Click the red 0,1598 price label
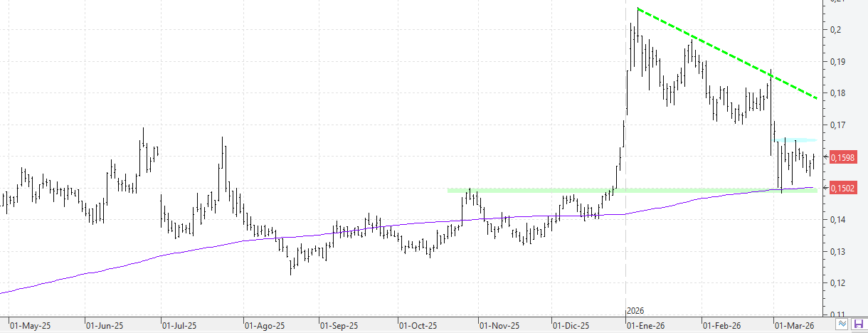 tap(841, 157)
